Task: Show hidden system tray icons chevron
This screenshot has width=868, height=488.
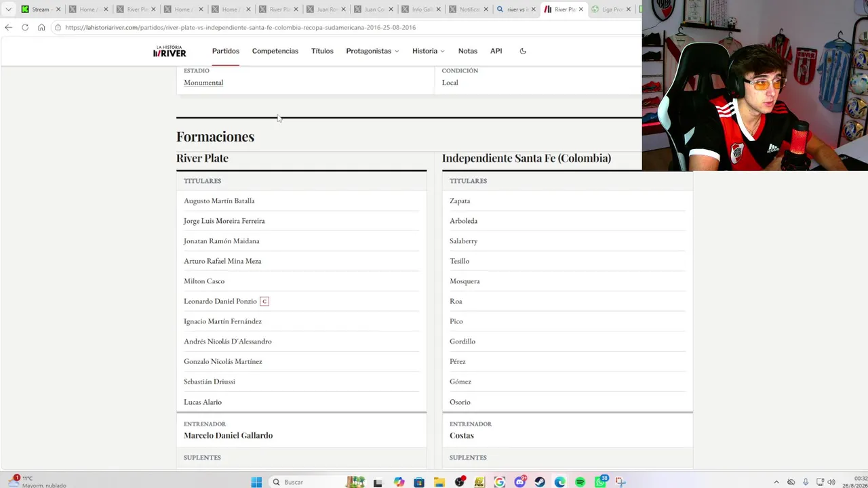Action: (776, 482)
